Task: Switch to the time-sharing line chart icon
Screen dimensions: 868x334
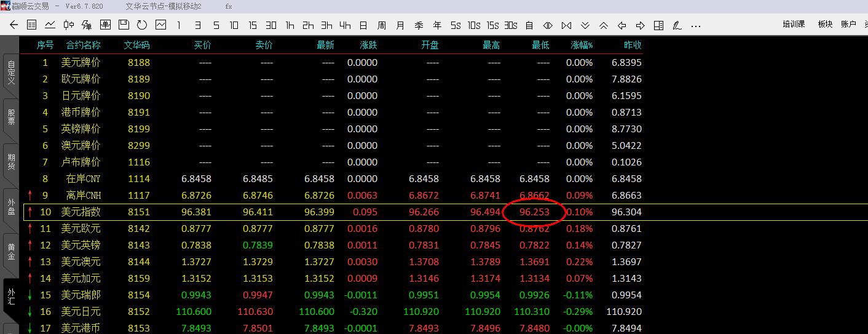Action: coord(50,25)
